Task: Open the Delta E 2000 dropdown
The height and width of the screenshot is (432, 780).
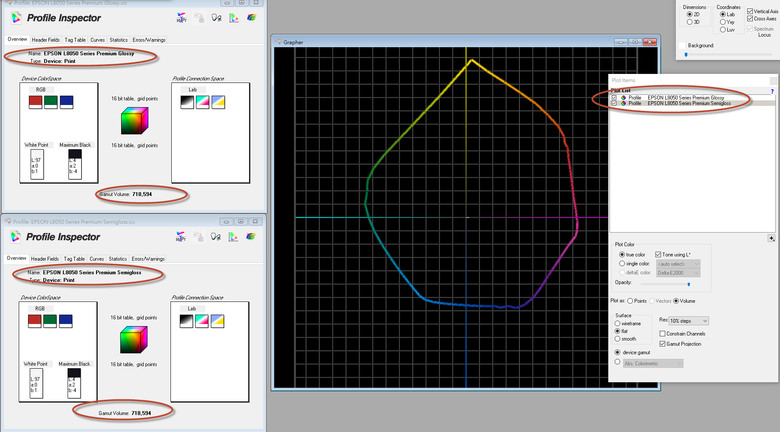Action: pyautogui.click(x=678, y=273)
